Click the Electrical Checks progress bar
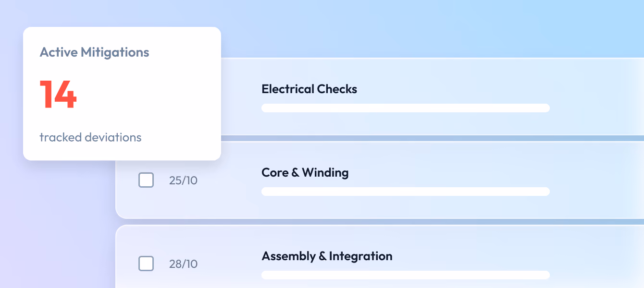Viewport: 644px width, 288px height. pos(406,108)
